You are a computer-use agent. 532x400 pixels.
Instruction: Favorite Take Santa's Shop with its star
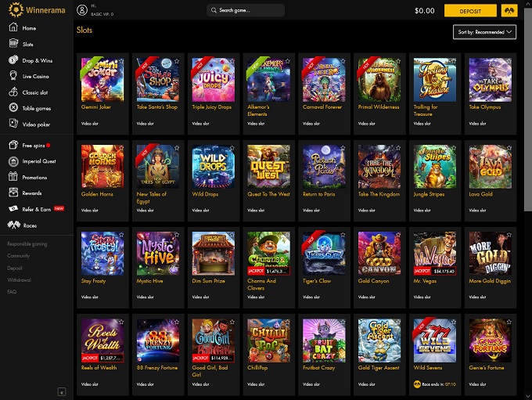177,61
